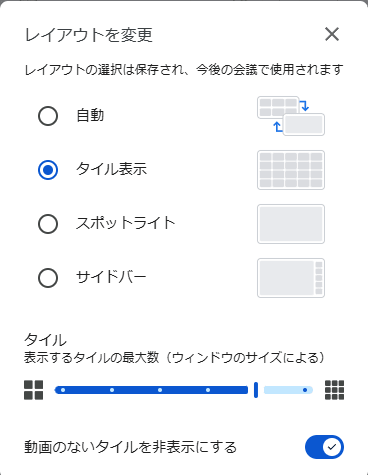Select the タイル表示 radio button
368x475 pixels.
tap(48, 170)
